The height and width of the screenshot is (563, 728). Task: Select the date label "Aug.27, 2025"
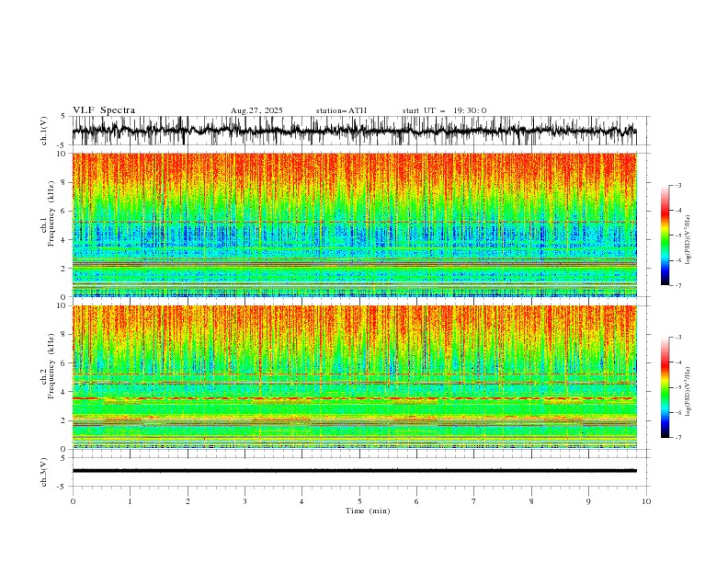(x=256, y=110)
